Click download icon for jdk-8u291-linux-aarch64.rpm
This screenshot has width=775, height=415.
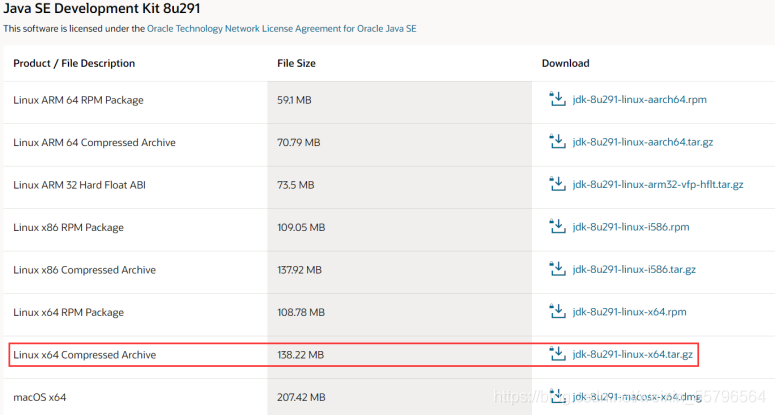[x=558, y=99]
